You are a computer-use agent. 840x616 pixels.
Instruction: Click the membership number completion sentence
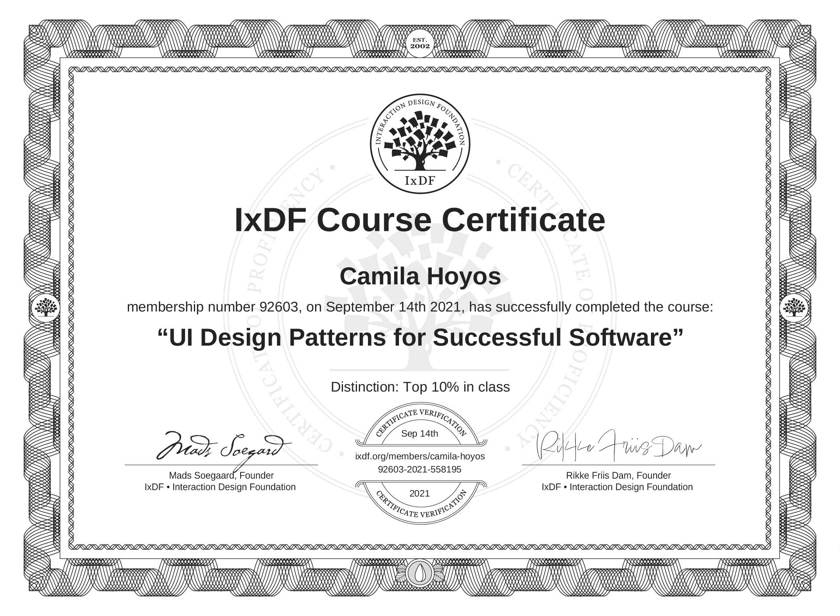pyautogui.click(x=420, y=307)
